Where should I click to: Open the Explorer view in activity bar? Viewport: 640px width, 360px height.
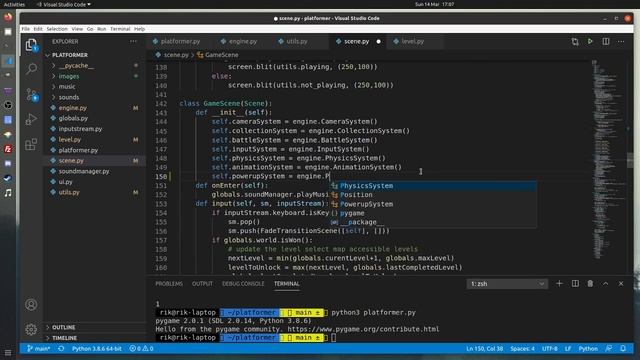click(x=31, y=45)
